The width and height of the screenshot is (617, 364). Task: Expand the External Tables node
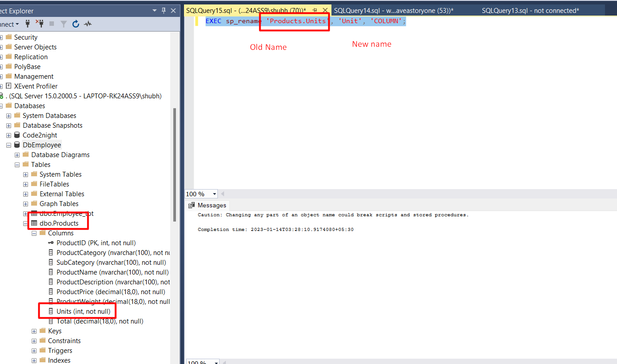[25, 194]
